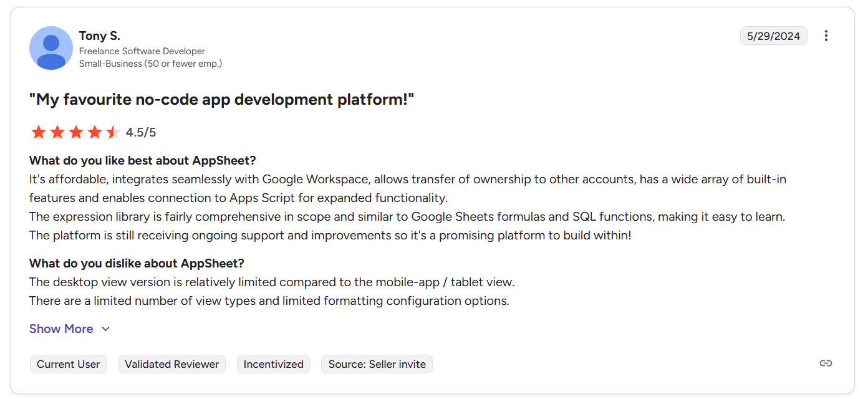
Task: Click the Show More link
Action: click(61, 329)
